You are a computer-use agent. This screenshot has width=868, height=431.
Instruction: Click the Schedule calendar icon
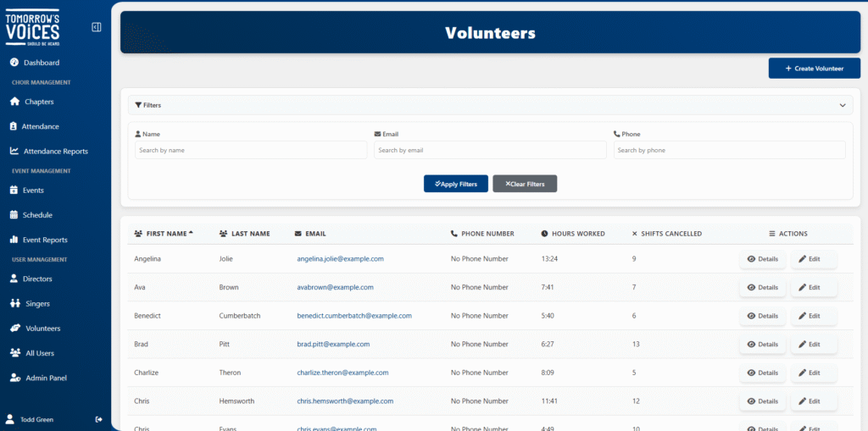click(x=14, y=215)
